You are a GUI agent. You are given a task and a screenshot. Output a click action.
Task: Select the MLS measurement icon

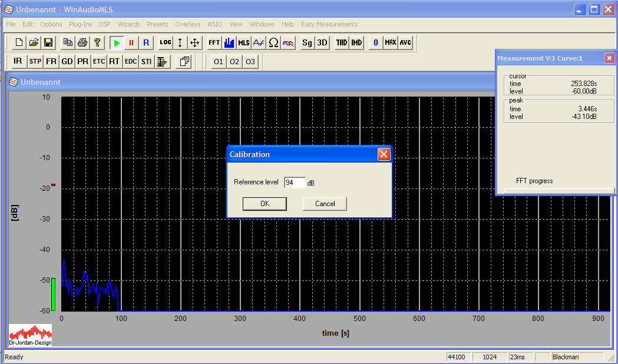coord(243,43)
